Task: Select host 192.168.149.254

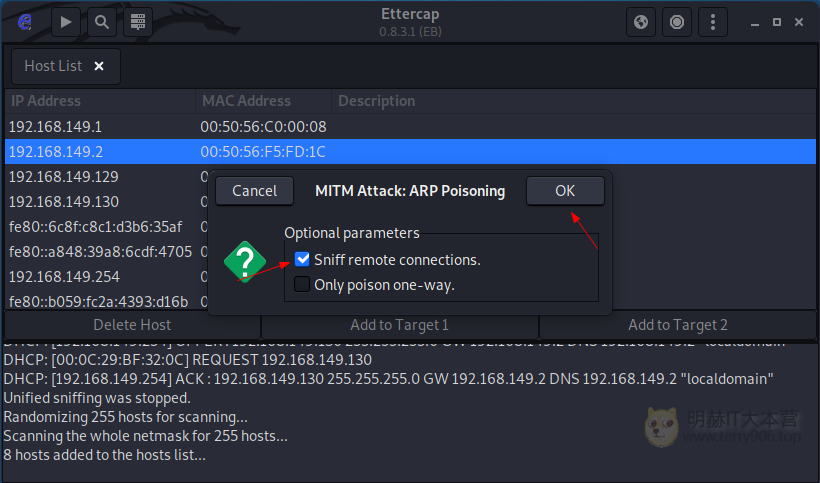Action: pyautogui.click(x=64, y=277)
